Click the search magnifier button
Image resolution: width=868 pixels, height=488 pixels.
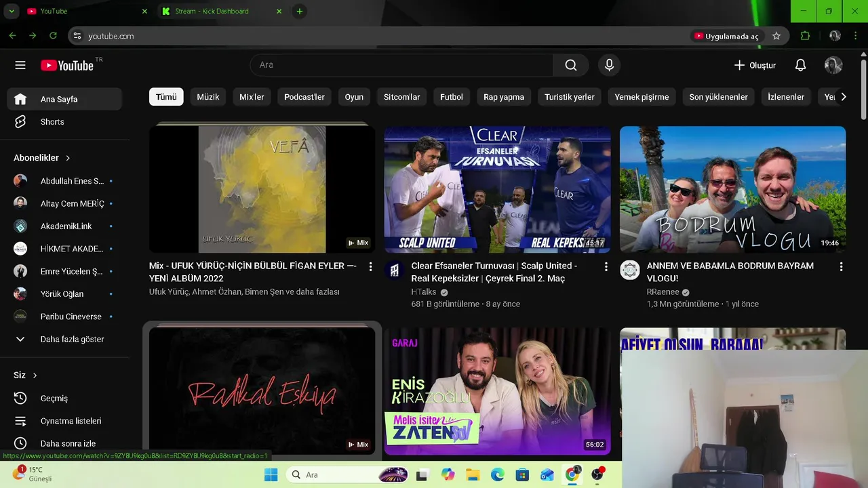571,65
